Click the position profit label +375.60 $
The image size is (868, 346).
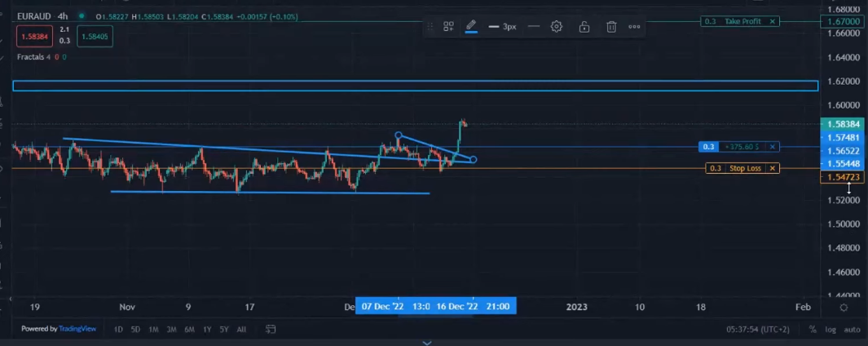tap(742, 147)
